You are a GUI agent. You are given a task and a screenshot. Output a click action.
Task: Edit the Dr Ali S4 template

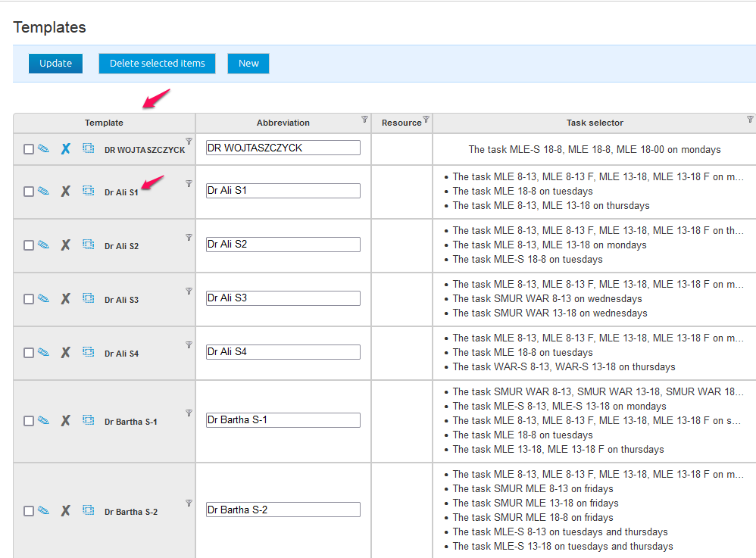[43, 352]
